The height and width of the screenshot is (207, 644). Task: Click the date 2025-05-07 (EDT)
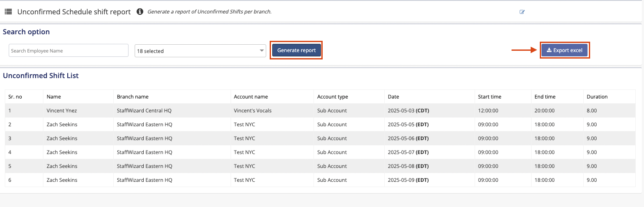tap(408, 152)
